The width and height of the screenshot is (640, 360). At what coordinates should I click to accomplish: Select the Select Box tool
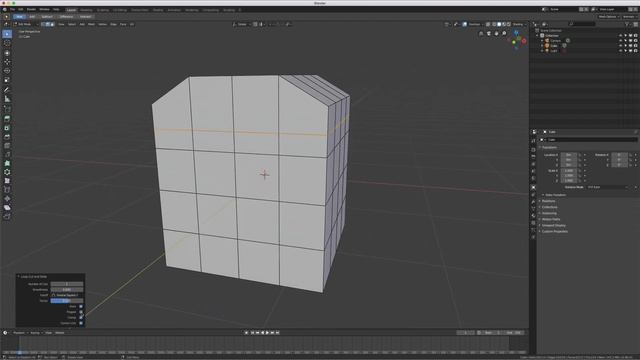[x=7, y=34]
